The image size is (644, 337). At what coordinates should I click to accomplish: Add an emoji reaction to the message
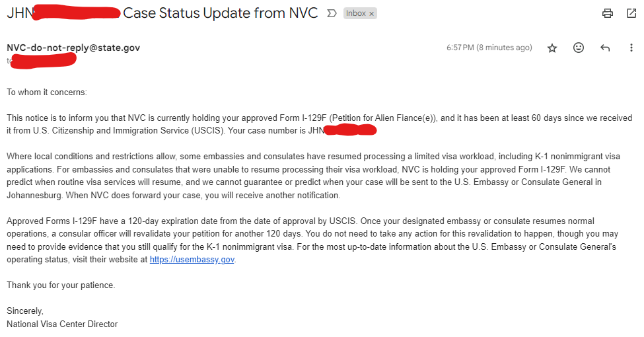pos(579,48)
